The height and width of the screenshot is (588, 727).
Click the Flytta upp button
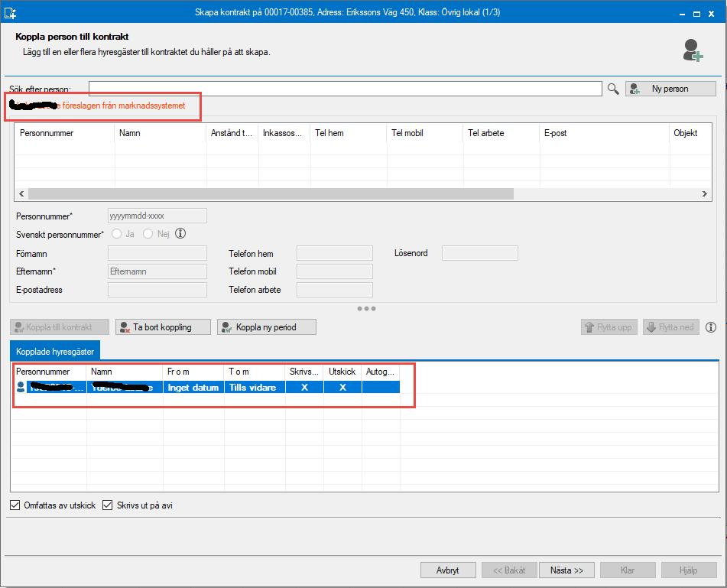click(609, 327)
